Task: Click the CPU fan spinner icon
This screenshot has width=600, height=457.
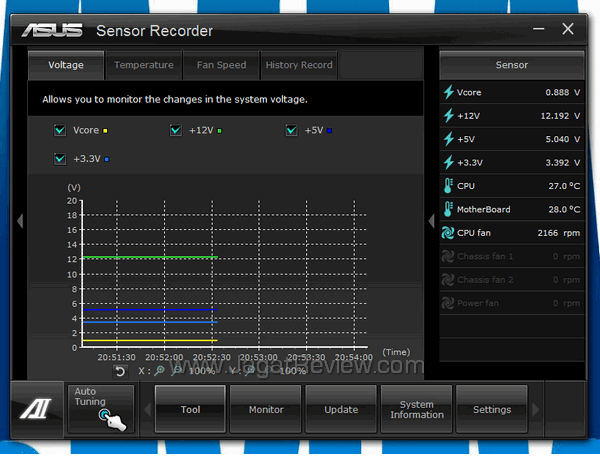Action: 448,233
